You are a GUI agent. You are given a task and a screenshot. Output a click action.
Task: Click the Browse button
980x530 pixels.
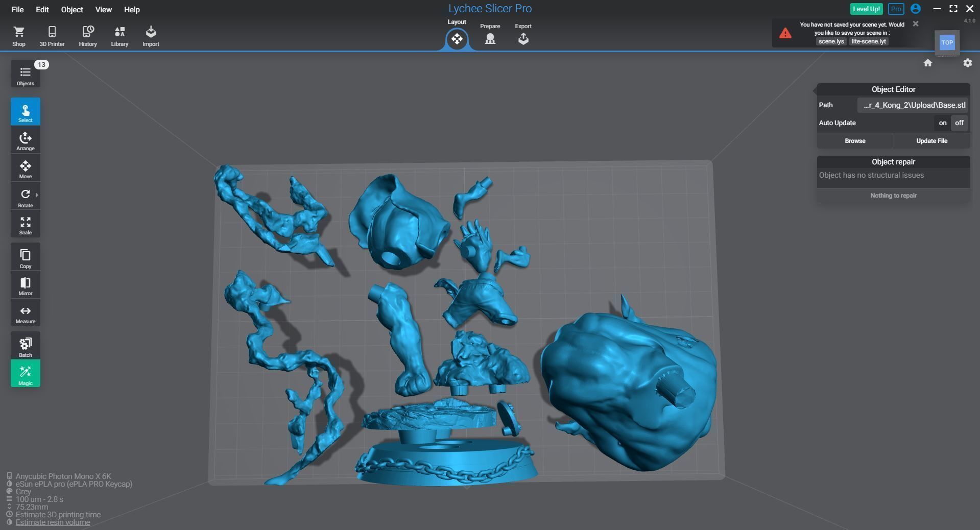point(855,141)
